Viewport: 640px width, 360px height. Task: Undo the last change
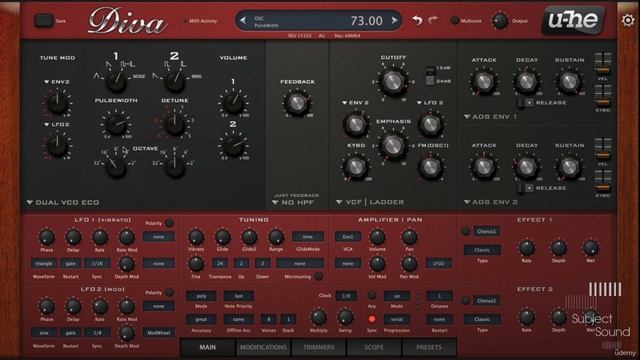click(417, 20)
